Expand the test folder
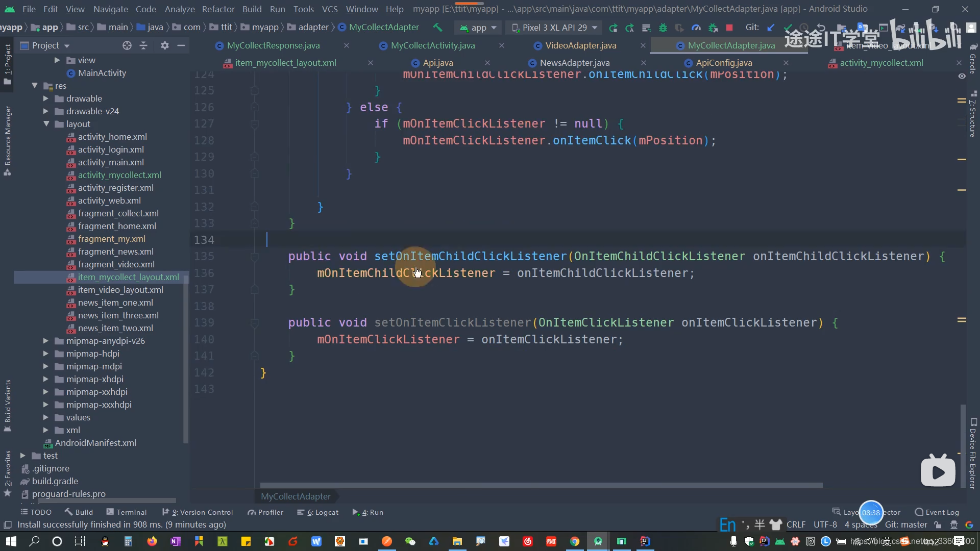This screenshot has height=551, width=980. pos(23,456)
